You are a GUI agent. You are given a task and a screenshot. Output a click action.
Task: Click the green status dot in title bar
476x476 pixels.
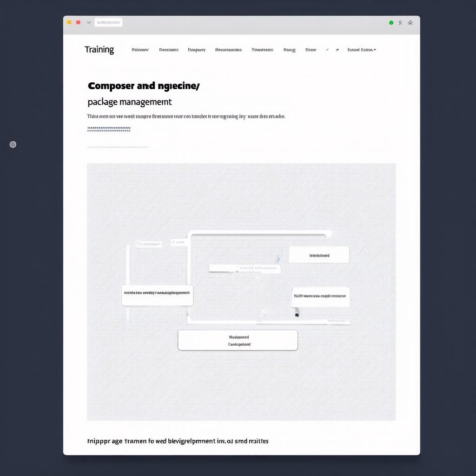(x=391, y=22)
